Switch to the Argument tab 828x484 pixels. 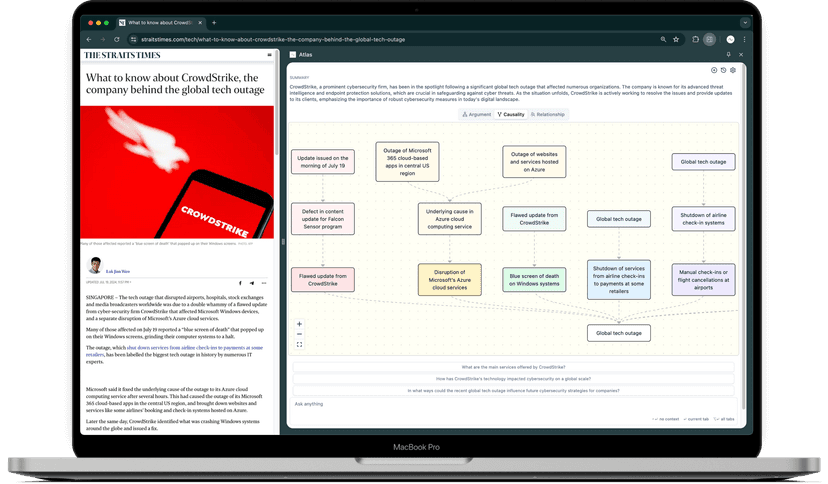[477, 114]
